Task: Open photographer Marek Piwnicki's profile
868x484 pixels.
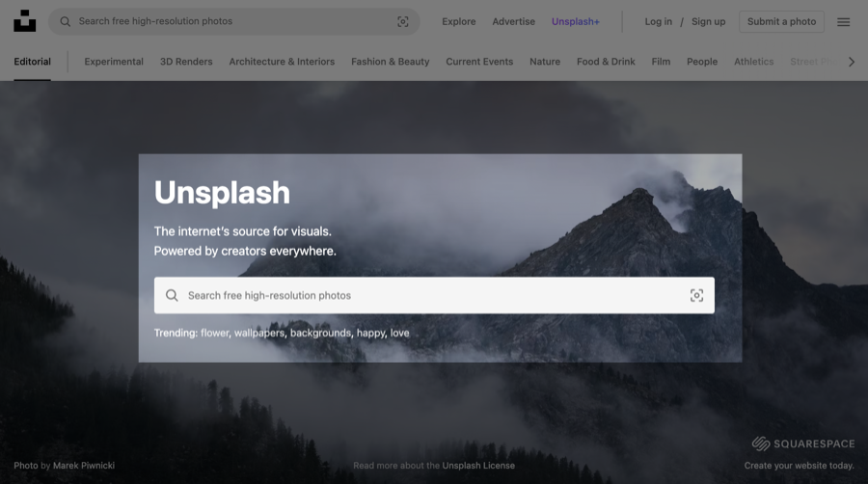Action: tap(84, 466)
